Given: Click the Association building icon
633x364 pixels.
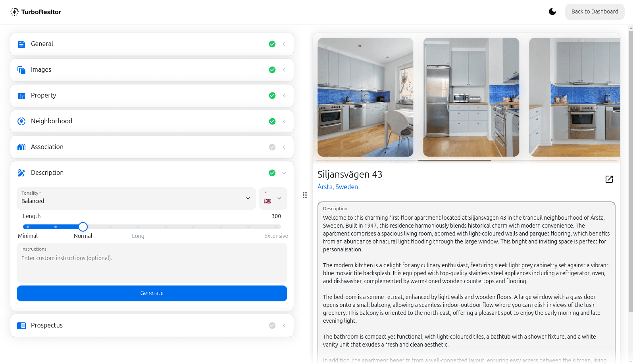Looking at the screenshot, I should (21, 147).
